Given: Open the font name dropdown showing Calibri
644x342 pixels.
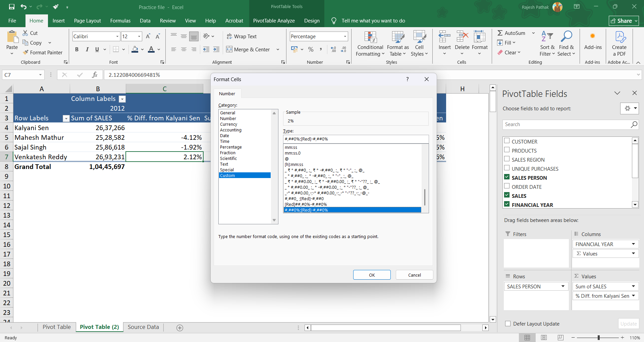Looking at the screenshot, I should click(x=117, y=37).
